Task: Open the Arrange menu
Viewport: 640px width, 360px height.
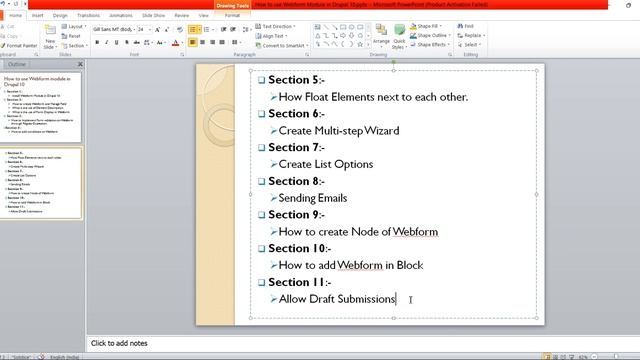Action: [381, 37]
